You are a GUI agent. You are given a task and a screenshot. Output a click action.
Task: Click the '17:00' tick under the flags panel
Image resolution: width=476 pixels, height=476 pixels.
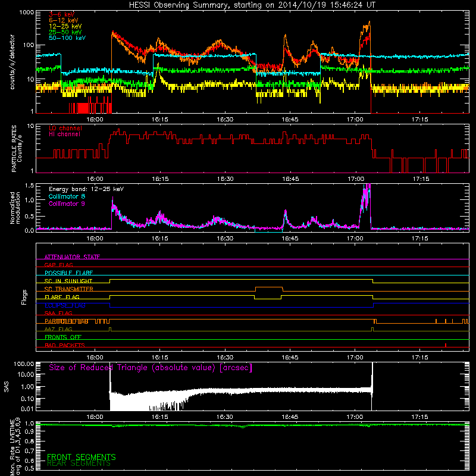point(355,358)
